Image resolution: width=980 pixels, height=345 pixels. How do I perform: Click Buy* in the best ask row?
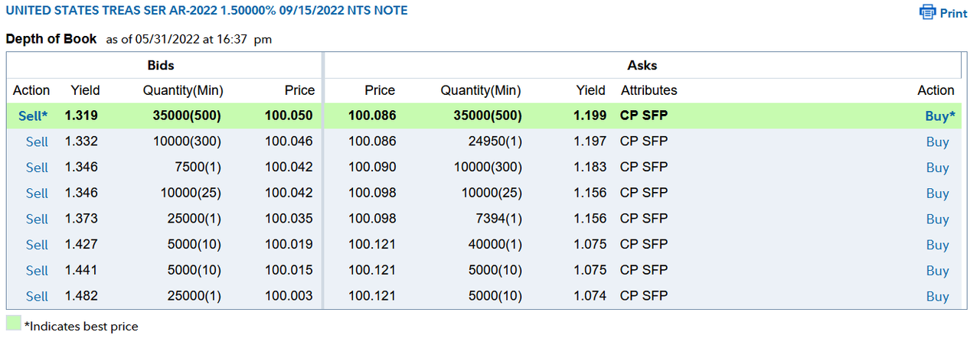point(939,116)
